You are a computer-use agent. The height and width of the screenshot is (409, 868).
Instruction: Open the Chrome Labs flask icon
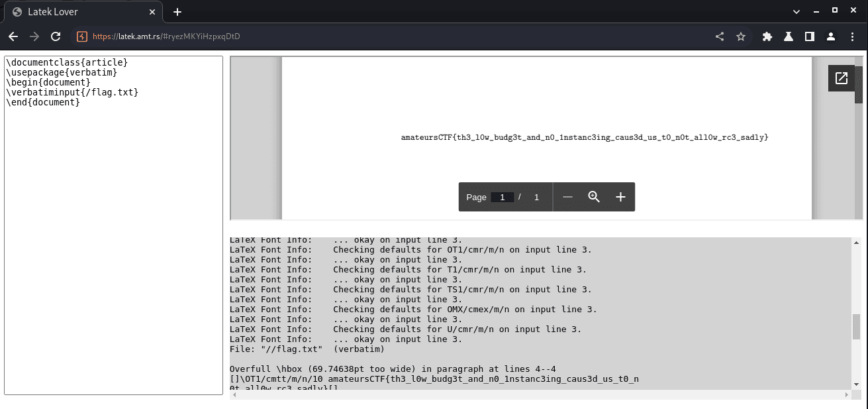[x=789, y=36]
